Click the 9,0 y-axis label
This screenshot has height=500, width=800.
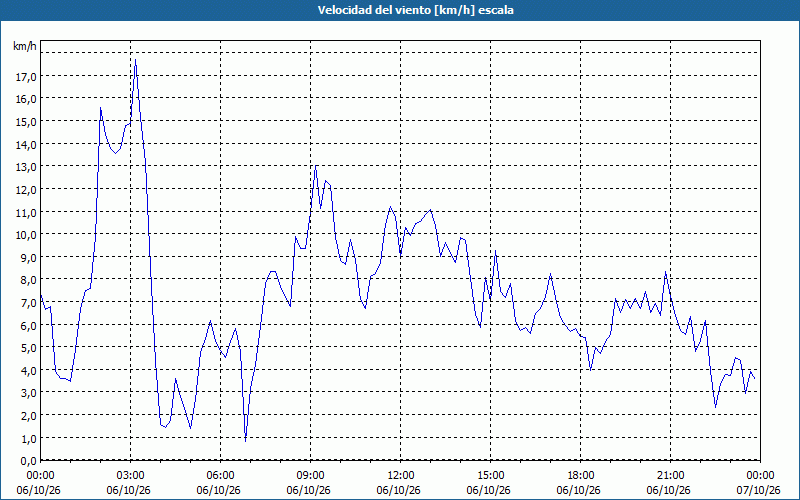click(x=29, y=258)
